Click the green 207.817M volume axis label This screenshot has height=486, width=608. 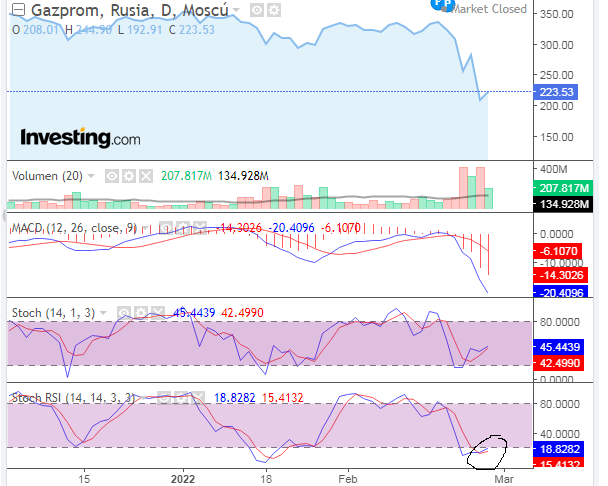pyautogui.click(x=563, y=189)
